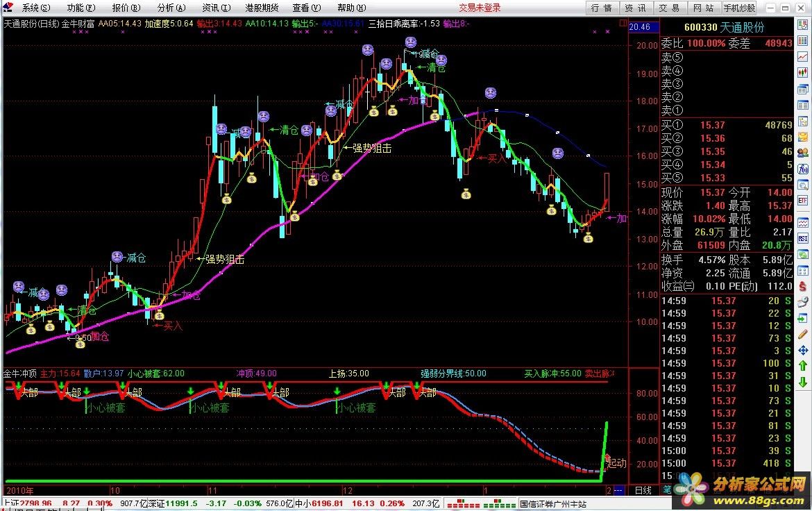Click the 手机炒股 button

click(x=740, y=8)
